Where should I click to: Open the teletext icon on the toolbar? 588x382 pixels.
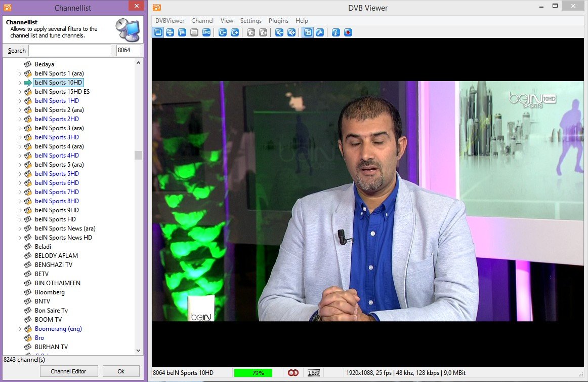(194, 32)
